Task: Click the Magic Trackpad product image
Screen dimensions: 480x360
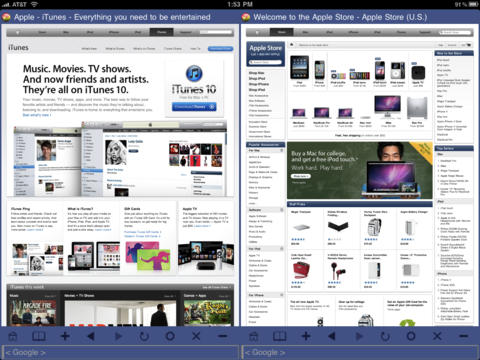Action: (301, 228)
